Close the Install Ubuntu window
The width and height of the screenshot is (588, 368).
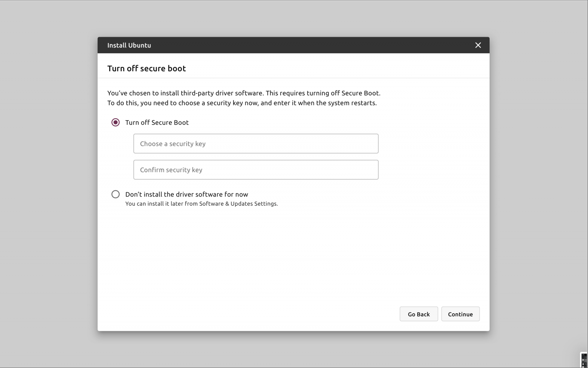pyautogui.click(x=478, y=45)
